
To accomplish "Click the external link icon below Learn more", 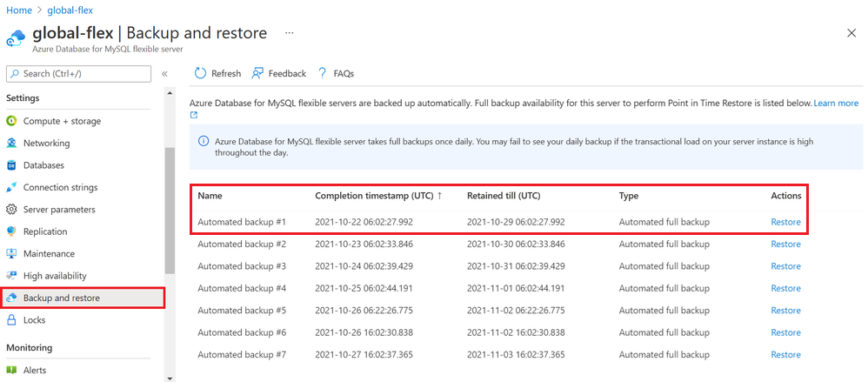I will point(194,115).
